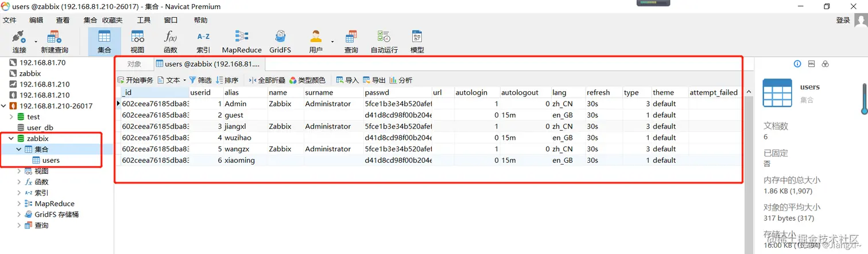Open the 新建查询 (New Query) tool
Image resolution: width=868 pixels, height=254 pixels.
(55, 42)
